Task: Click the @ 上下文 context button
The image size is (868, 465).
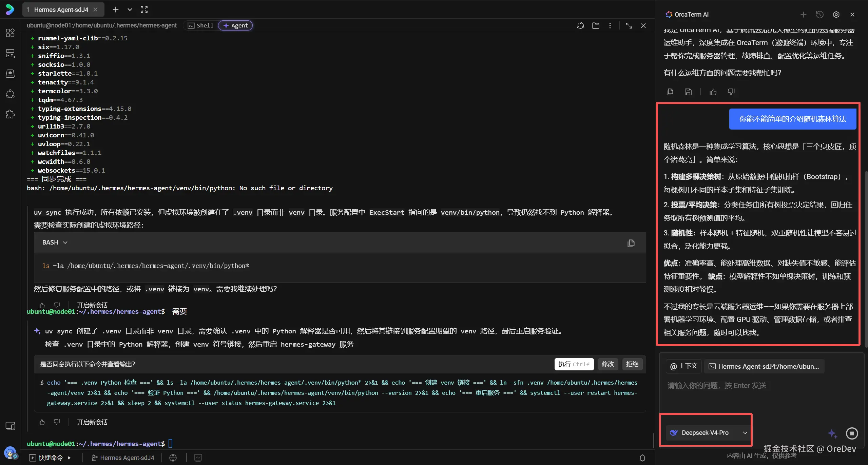Action: click(x=684, y=366)
